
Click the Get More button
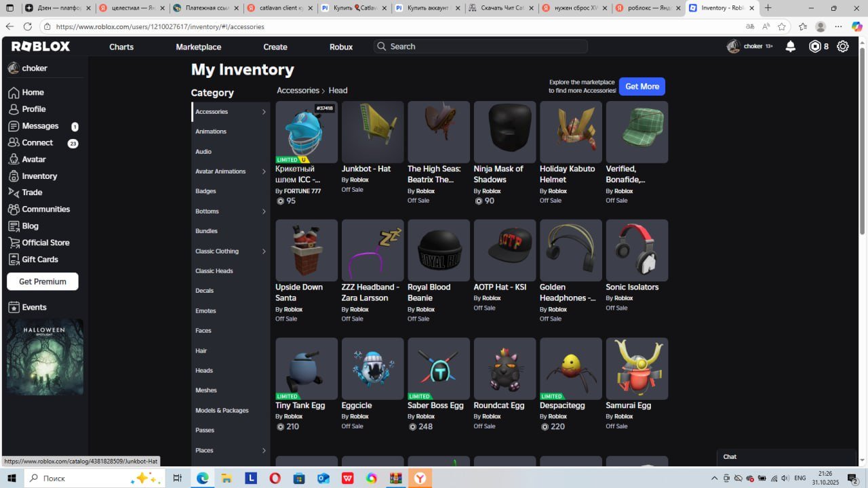(x=642, y=87)
